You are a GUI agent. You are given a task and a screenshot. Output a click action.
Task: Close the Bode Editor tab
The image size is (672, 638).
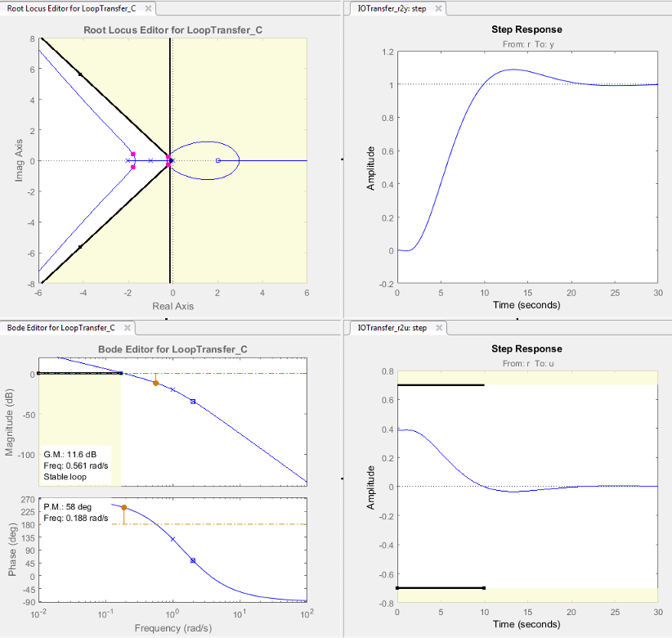(128, 327)
